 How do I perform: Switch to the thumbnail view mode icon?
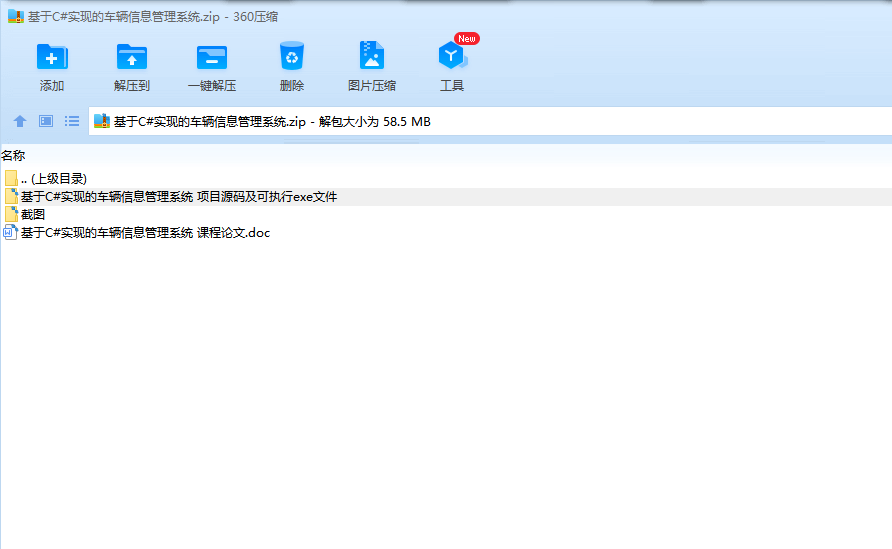(46, 121)
